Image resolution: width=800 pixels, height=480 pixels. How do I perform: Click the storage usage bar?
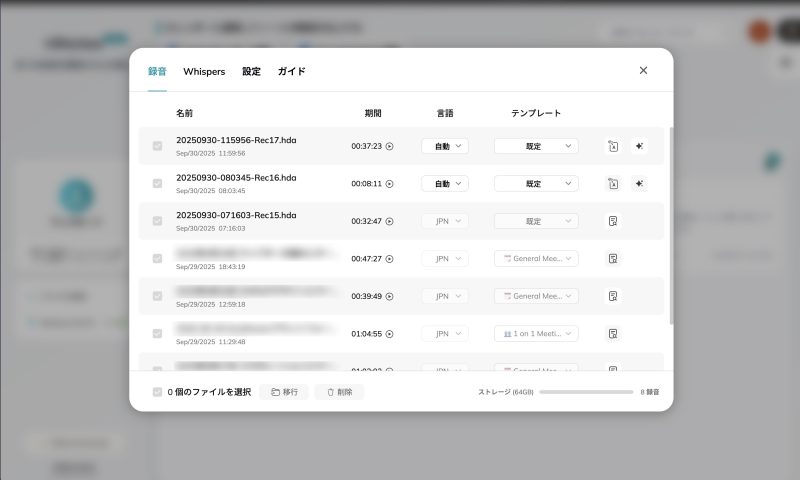(586, 392)
